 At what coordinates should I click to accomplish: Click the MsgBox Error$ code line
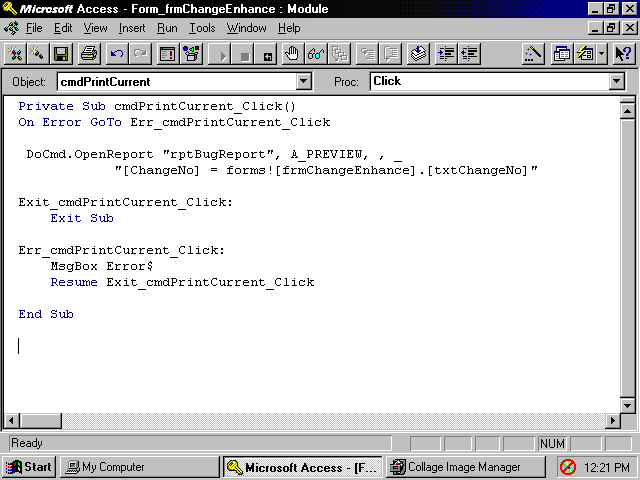[x=102, y=266]
